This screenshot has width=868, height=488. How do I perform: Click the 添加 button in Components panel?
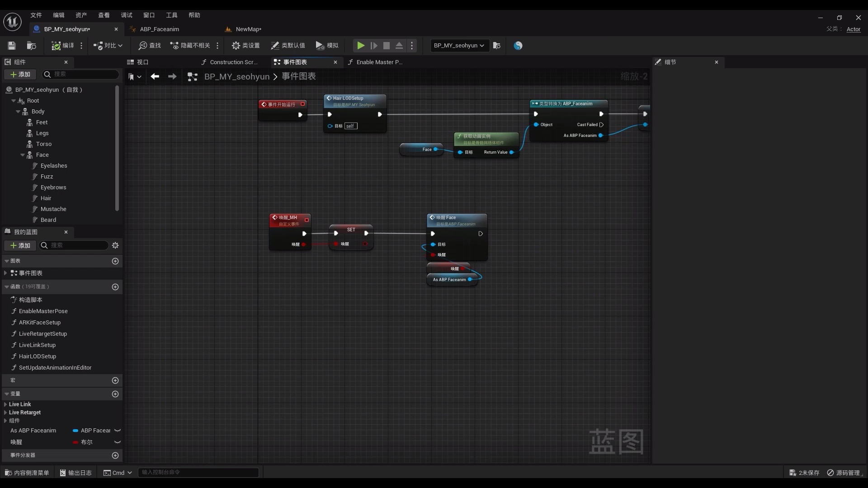click(x=20, y=75)
